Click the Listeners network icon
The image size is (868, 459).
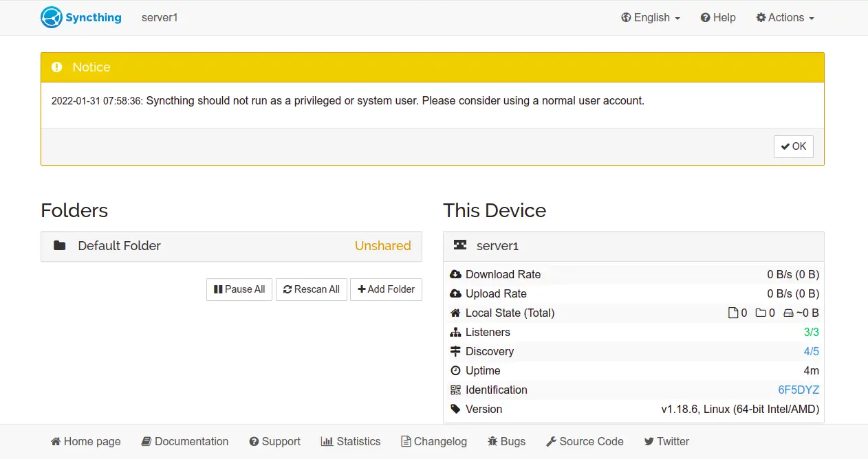tap(455, 332)
